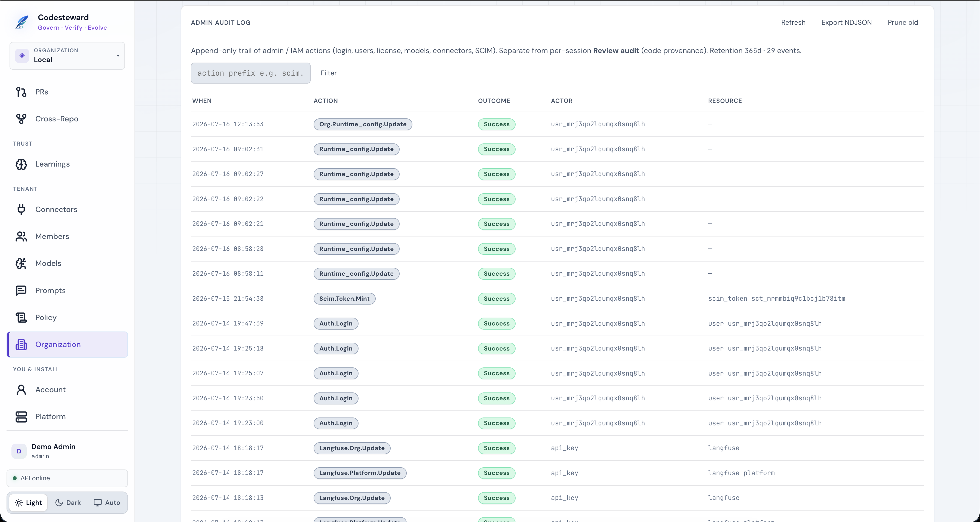
Task: Click the WHEN column header
Action: pos(202,101)
